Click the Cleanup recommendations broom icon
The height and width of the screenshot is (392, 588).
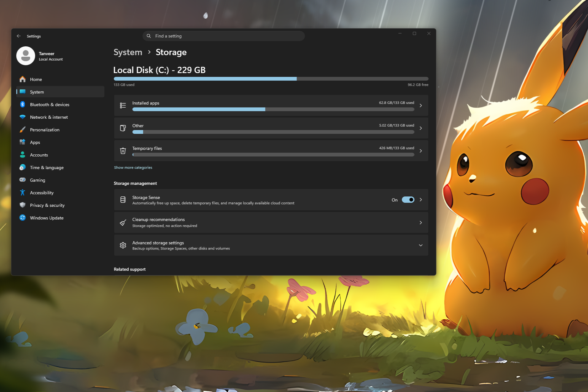123,223
